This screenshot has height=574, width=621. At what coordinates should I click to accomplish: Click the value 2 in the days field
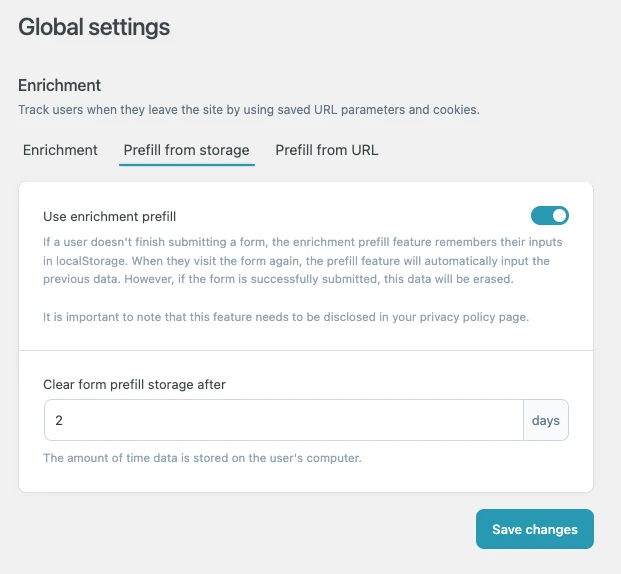(x=59, y=421)
